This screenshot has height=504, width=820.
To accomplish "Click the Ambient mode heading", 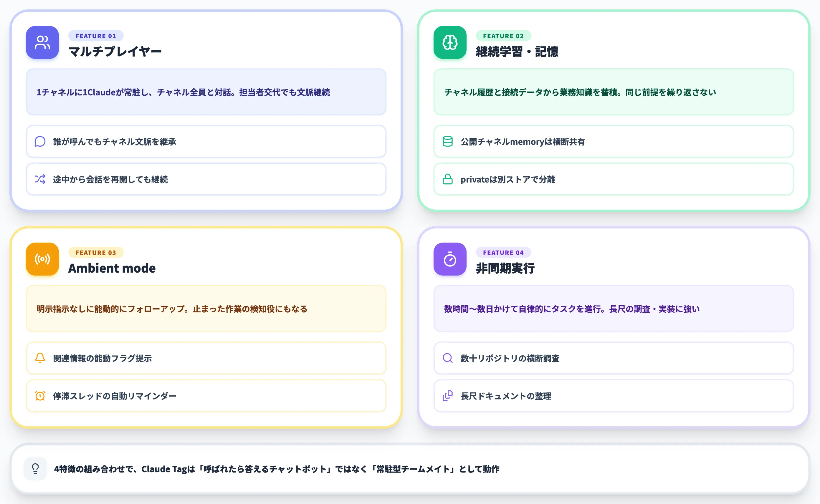I will click(112, 268).
